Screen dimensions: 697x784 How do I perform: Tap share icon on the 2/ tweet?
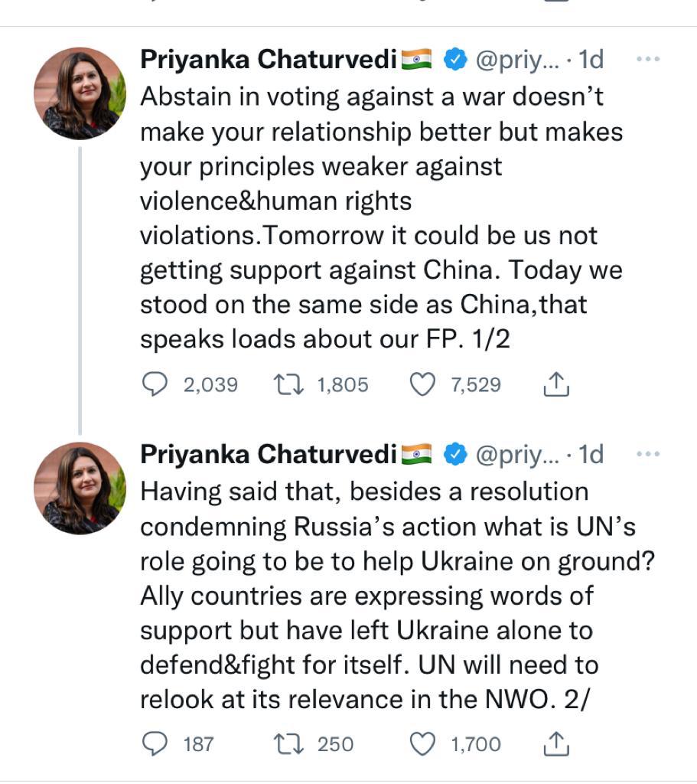(x=556, y=743)
